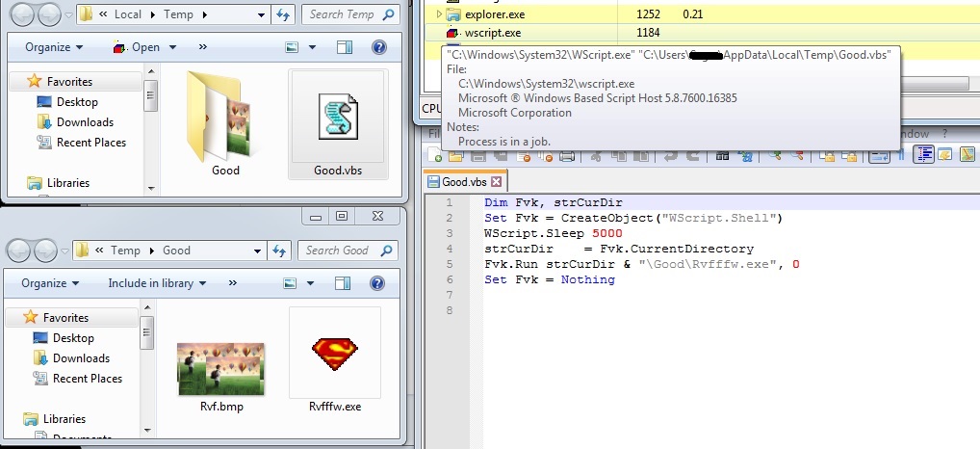Screen dimensions: 980x449
Task: Click the Close document toolbar icon
Action: (x=524, y=156)
